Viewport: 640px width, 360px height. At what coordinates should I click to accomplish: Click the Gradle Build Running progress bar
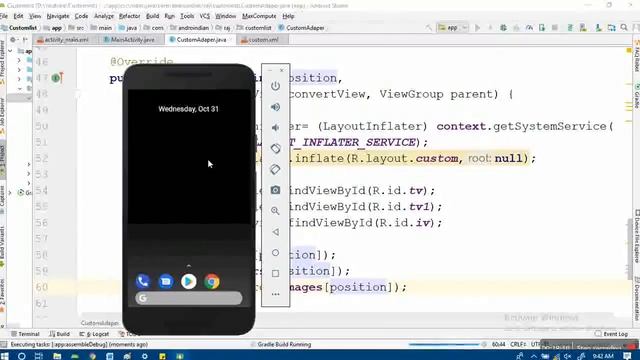tap(444, 344)
